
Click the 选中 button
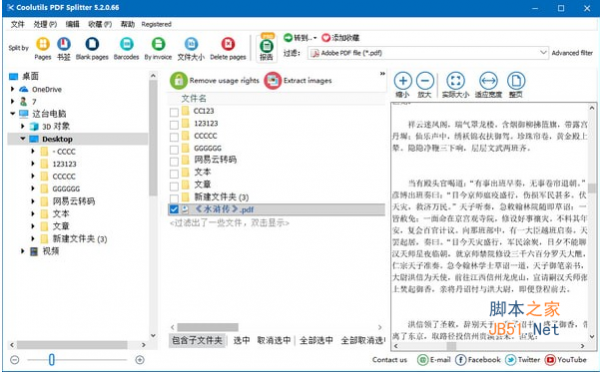(241, 340)
